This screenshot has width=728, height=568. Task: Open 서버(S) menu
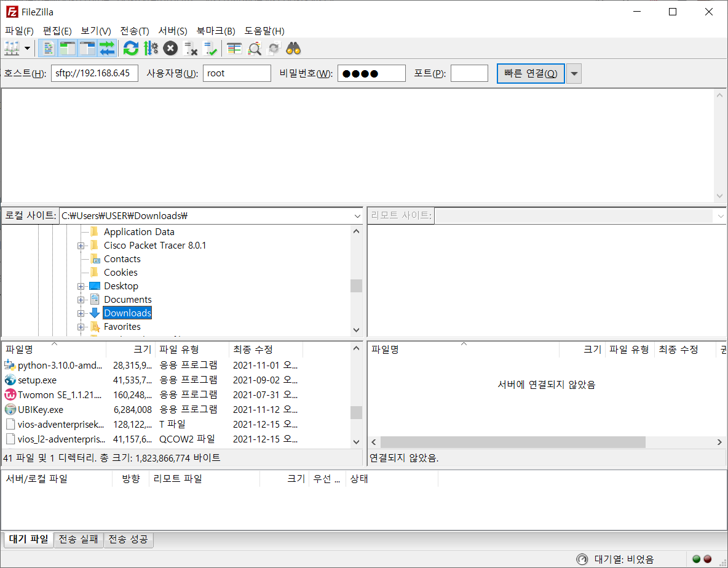(x=173, y=31)
